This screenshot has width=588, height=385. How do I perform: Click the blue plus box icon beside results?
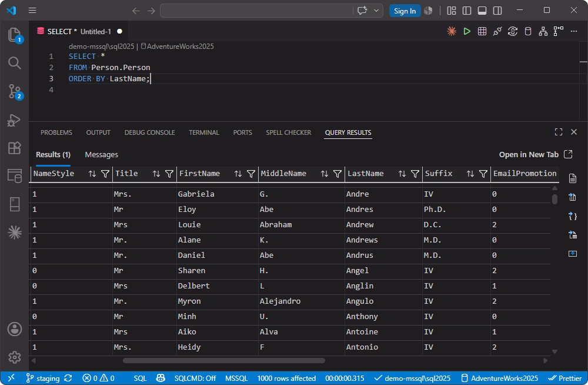[x=573, y=254]
